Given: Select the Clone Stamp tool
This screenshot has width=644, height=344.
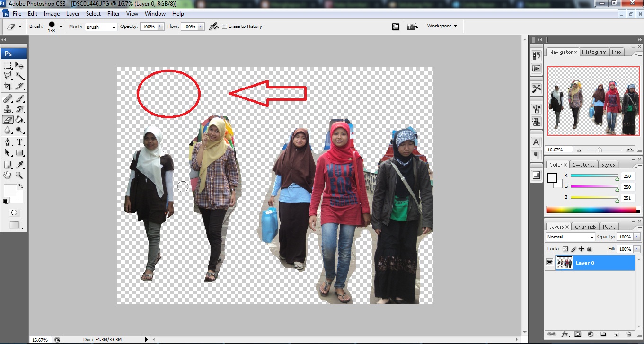Looking at the screenshot, I should pos(8,108).
